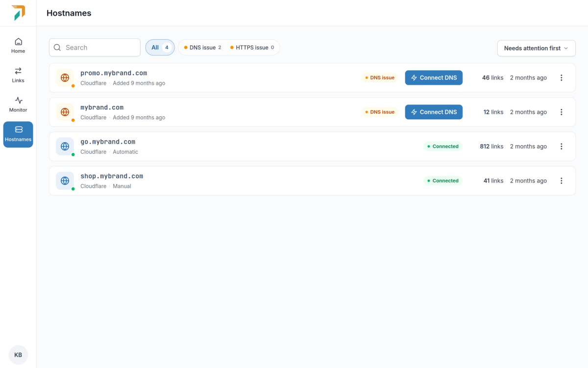Click the Connected badge for shop.mybrand.com
Image resolution: width=588 pixels, height=368 pixels.
tap(442, 181)
